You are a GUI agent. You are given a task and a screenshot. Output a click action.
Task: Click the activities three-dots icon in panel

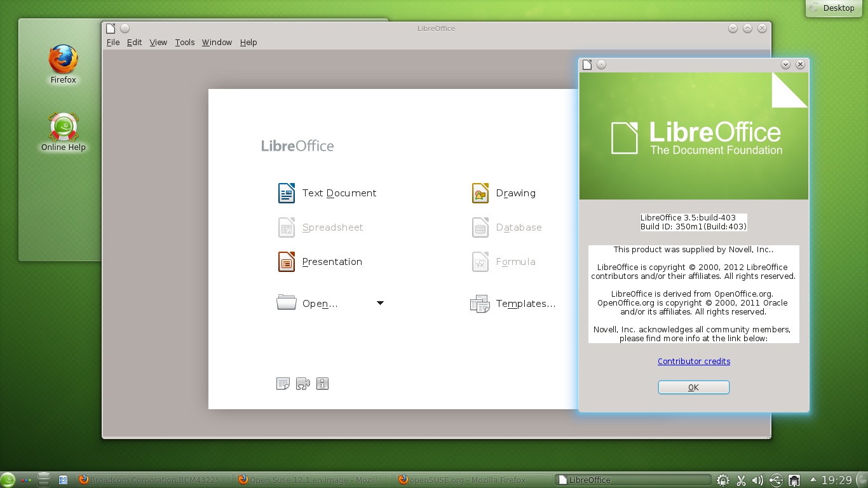pyautogui.click(x=26, y=480)
